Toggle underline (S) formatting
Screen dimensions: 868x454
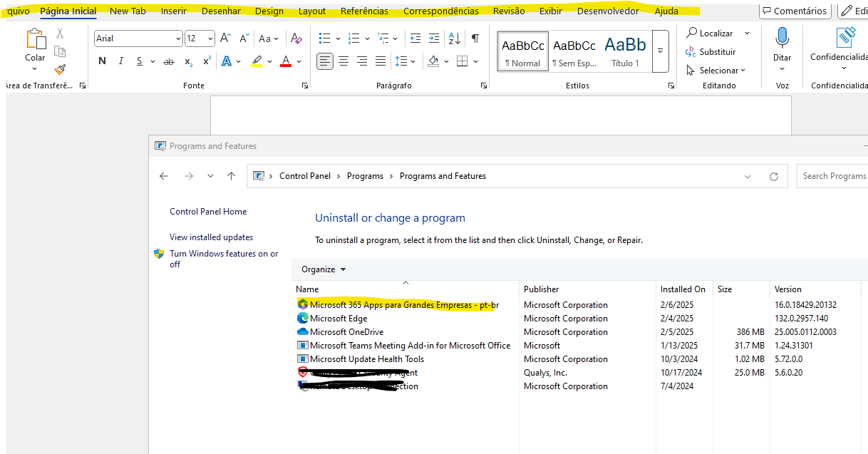pos(140,61)
